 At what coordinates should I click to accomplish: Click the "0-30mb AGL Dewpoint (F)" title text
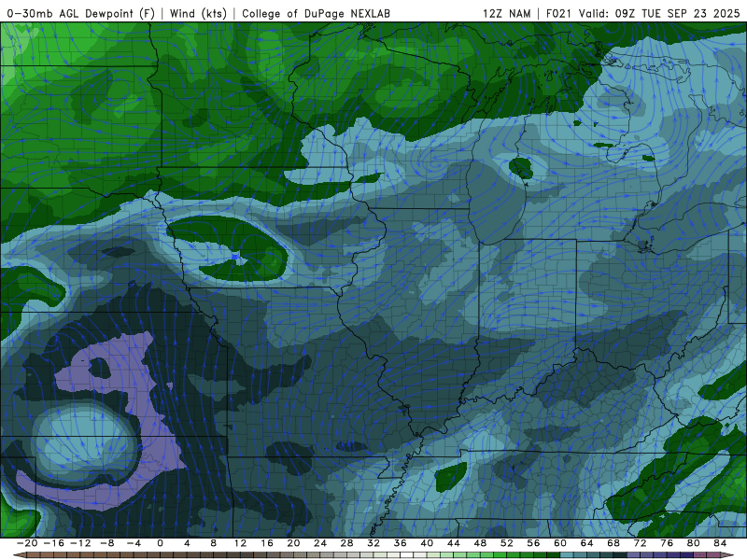tap(81, 13)
